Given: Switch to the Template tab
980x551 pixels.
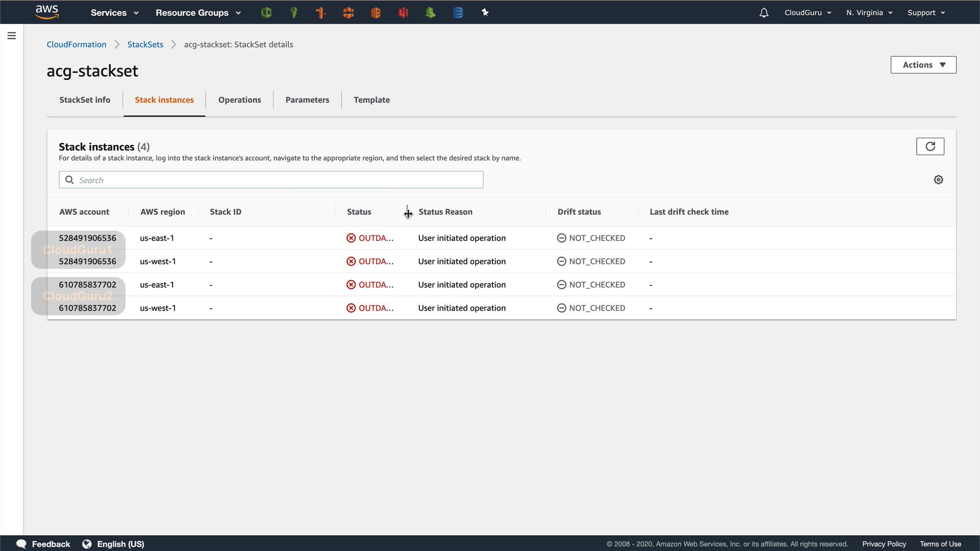Looking at the screenshot, I should (372, 100).
